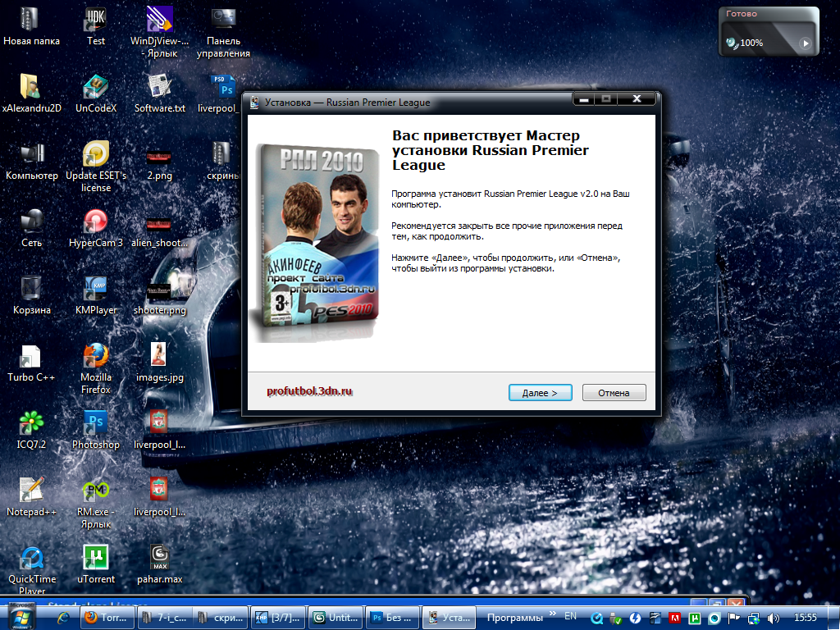The height and width of the screenshot is (630, 840).
Task: Open liverpool_l... icon beside Photoshop
Action: [160, 430]
